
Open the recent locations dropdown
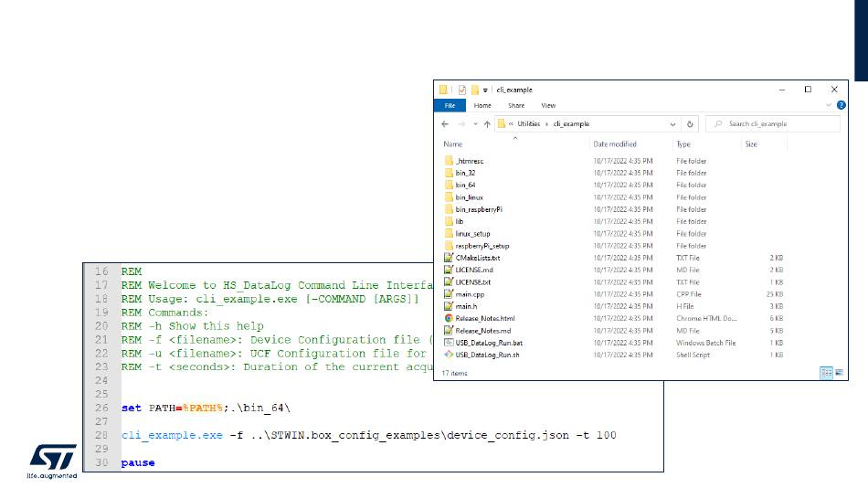click(x=475, y=124)
